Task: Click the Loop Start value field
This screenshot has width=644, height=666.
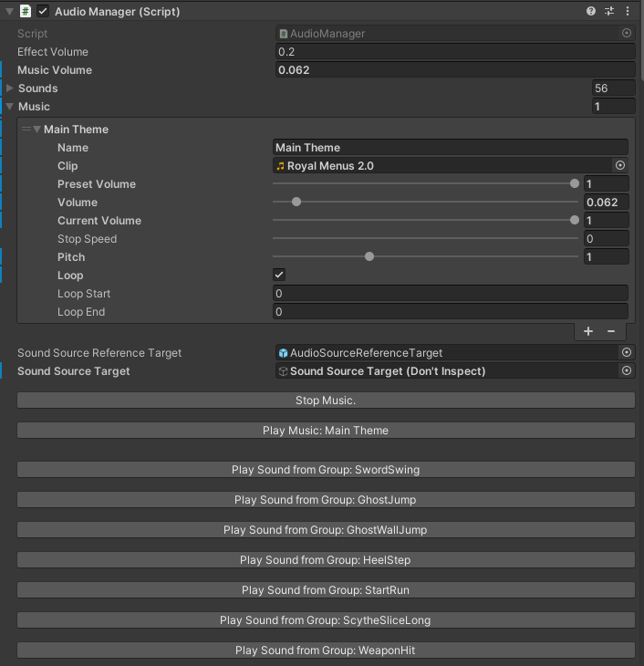Action: pyautogui.click(x=451, y=294)
